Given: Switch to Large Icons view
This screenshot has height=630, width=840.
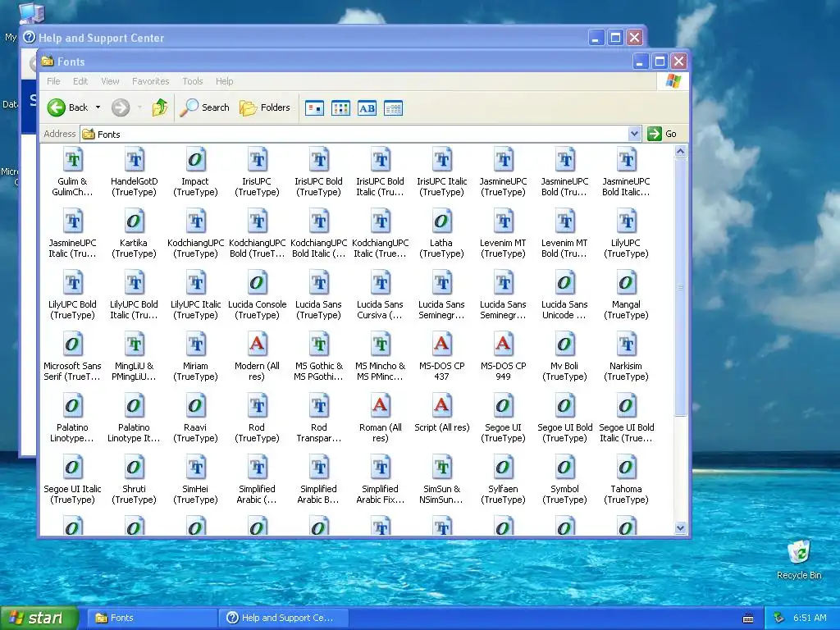Looking at the screenshot, I should (x=314, y=108).
